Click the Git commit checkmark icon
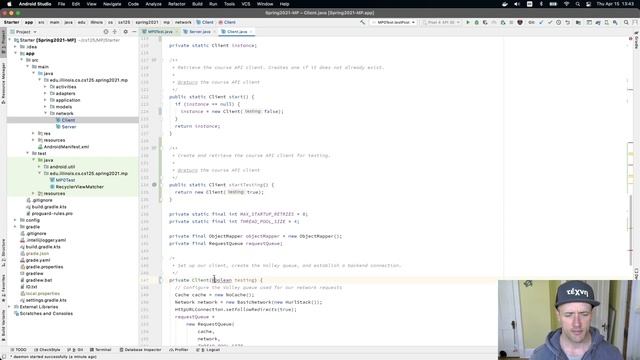The image size is (640, 360). point(550,22)
